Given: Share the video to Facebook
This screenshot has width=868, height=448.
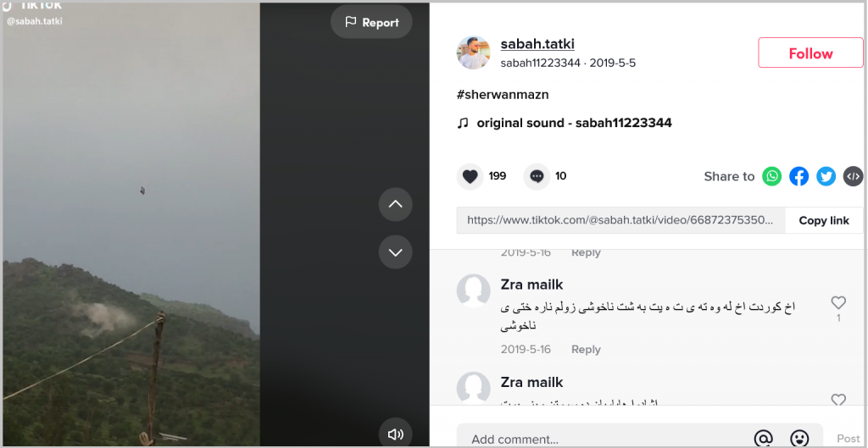Looking at the screenshot, I should pyautogui.click(x=798, y=176).
